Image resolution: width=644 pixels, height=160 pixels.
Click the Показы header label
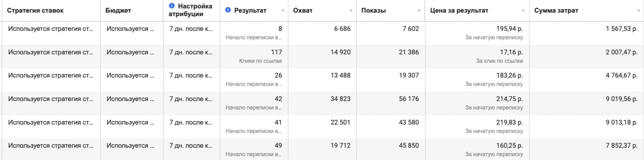tap(373, 10)
